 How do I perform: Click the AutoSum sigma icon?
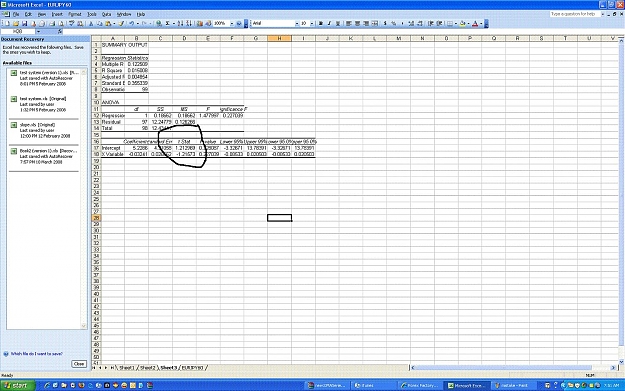click(167, 24)
